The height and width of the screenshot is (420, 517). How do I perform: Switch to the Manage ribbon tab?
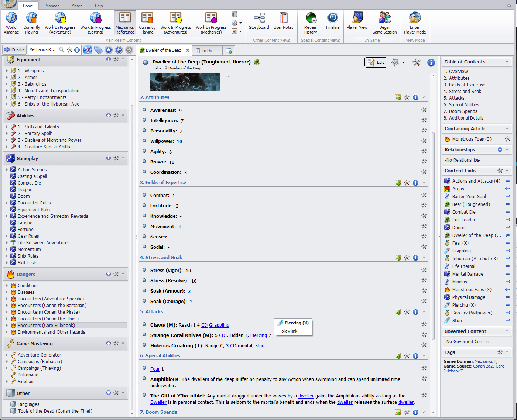52,6
